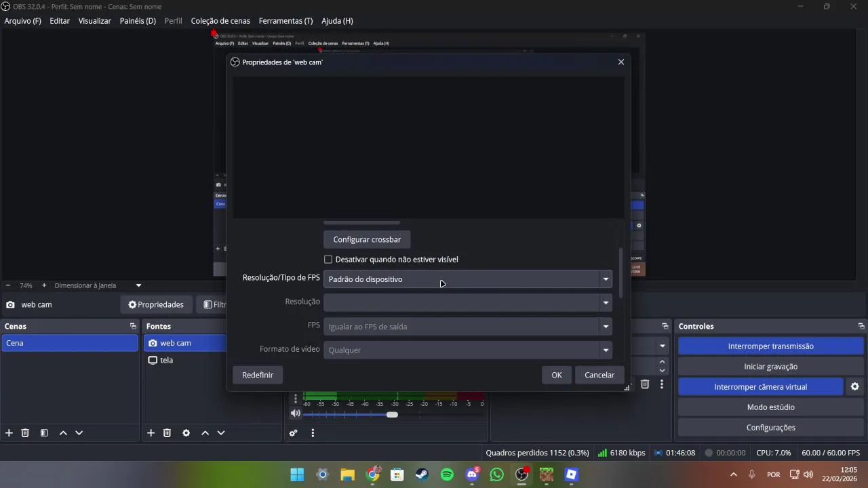
Task: Expand transition dropdown left of Controles
Action: [662, 346]
